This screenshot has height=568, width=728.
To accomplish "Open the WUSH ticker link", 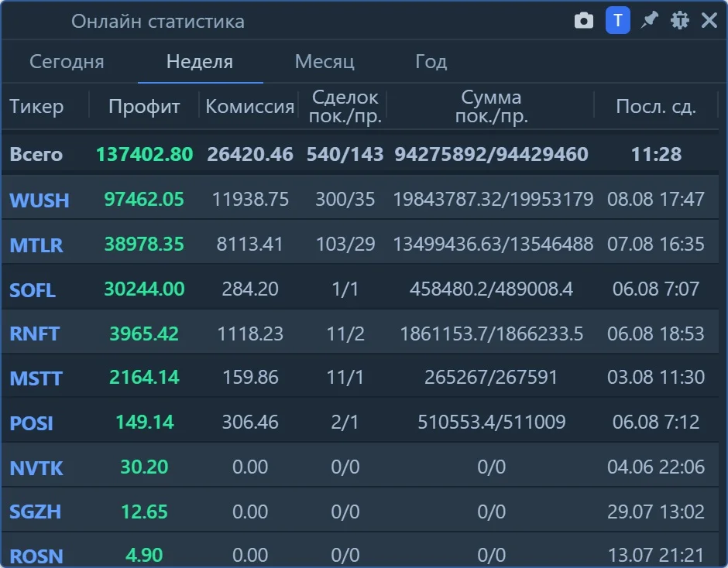I will [39, 200].
